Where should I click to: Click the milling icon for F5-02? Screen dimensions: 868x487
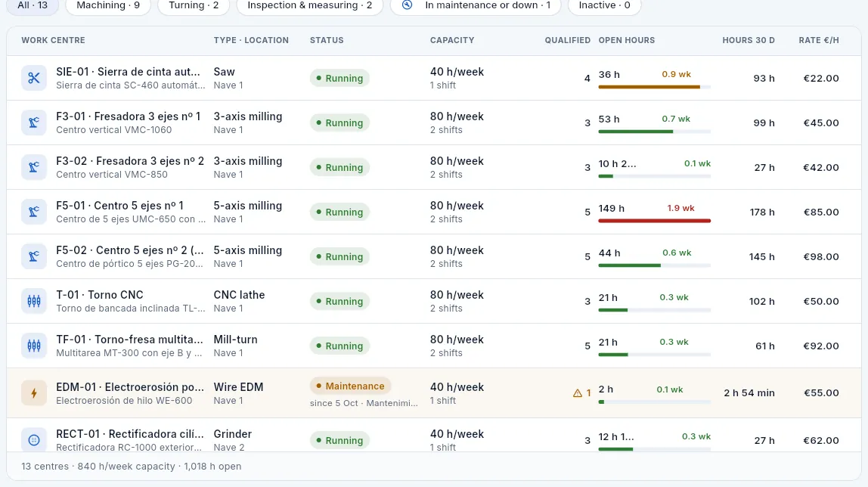pyautogui.click(x=34, y=257)
